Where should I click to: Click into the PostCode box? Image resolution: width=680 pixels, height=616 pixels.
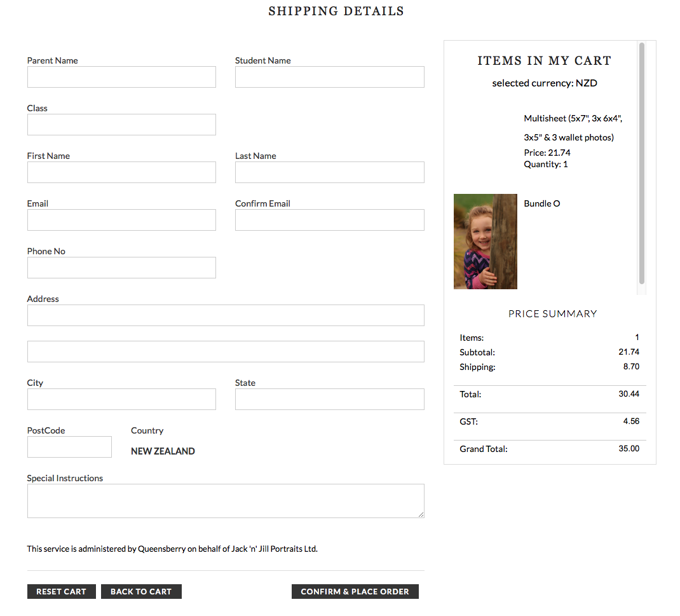69,447
